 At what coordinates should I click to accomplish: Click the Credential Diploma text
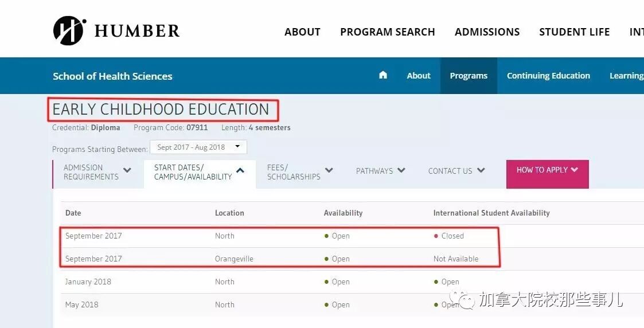tap(86, 128)
